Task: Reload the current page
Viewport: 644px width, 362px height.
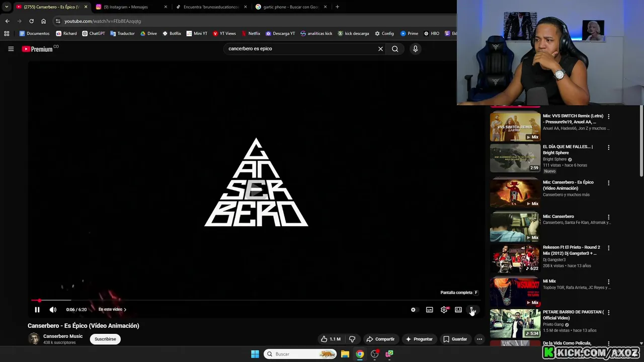Action: pyautogui.click(x=31, y=21)
